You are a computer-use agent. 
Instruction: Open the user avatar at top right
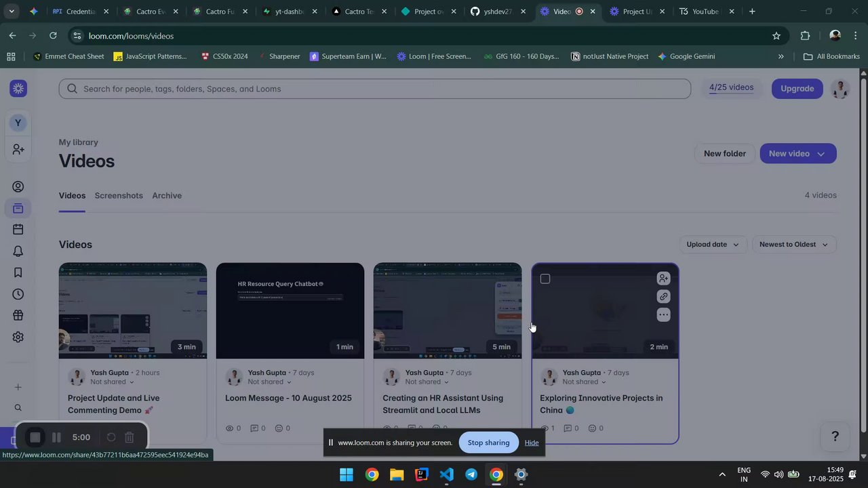840,89
